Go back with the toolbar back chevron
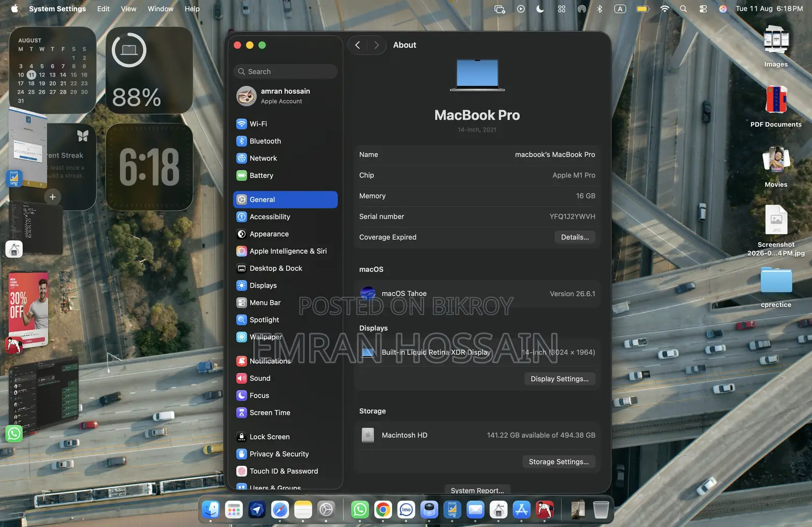The width and height of the screenshot is (812, 527). pyautogui.click(x=358, y=45)
